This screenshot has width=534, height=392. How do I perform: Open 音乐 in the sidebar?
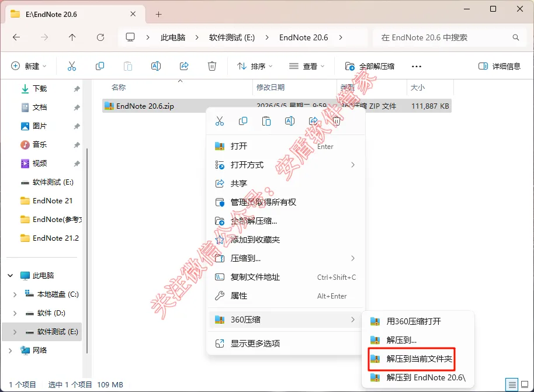40,145
